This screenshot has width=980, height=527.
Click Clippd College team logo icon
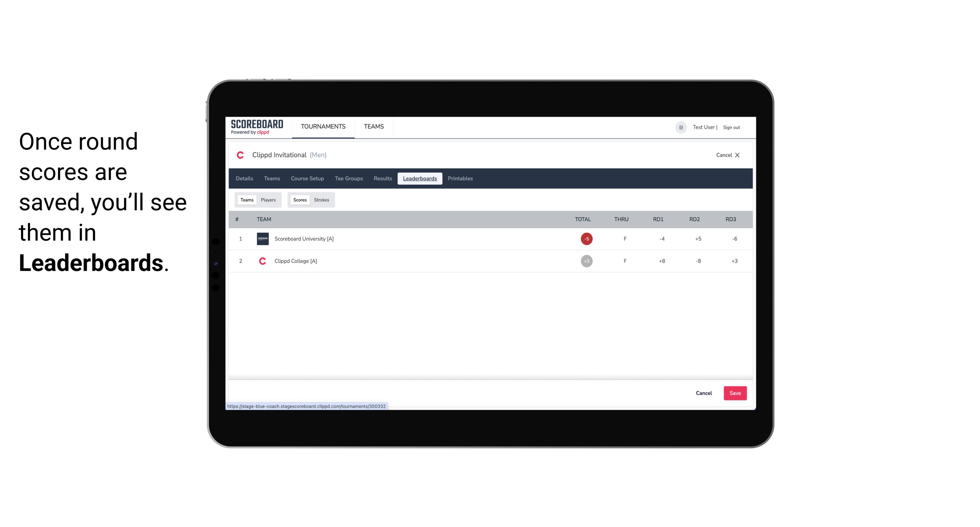pyautogui.click(x=262, y=260)
